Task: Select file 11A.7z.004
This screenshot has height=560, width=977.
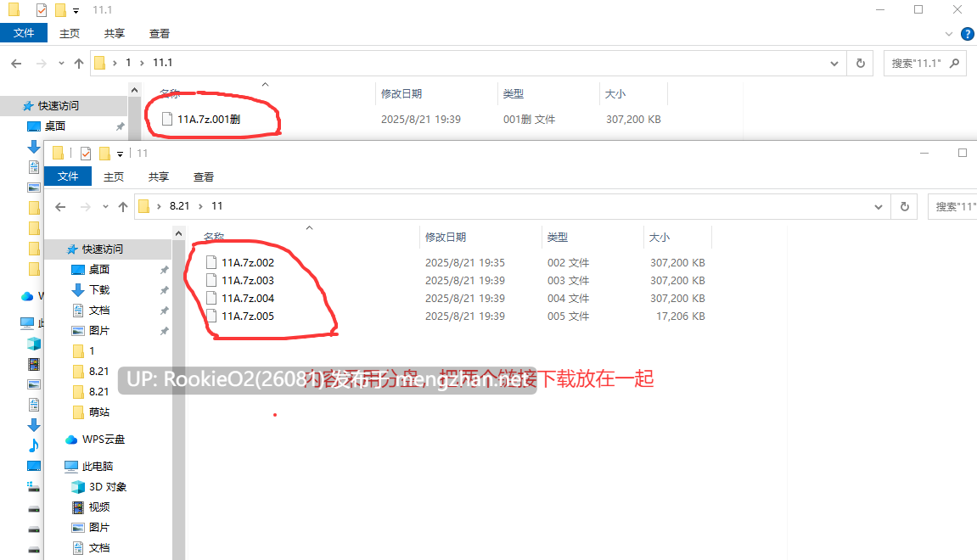Action: [247, 299]
